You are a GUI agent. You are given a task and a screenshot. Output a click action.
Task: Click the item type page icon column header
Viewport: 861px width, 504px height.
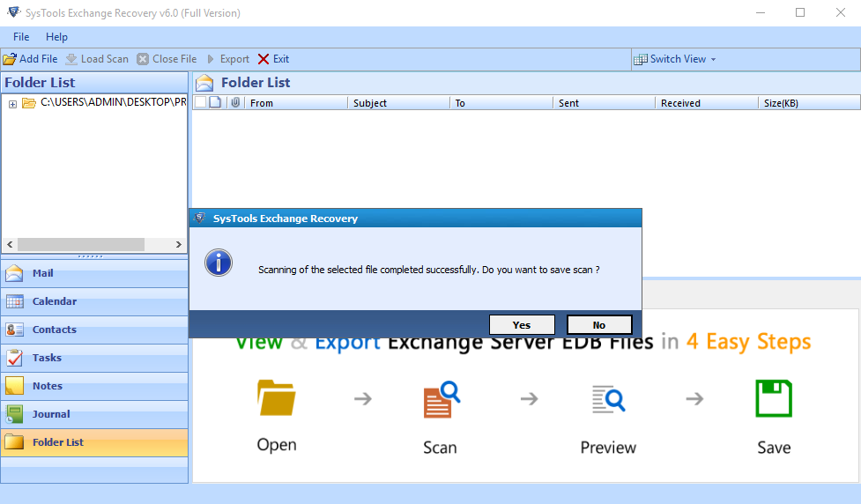click(215, 102)
